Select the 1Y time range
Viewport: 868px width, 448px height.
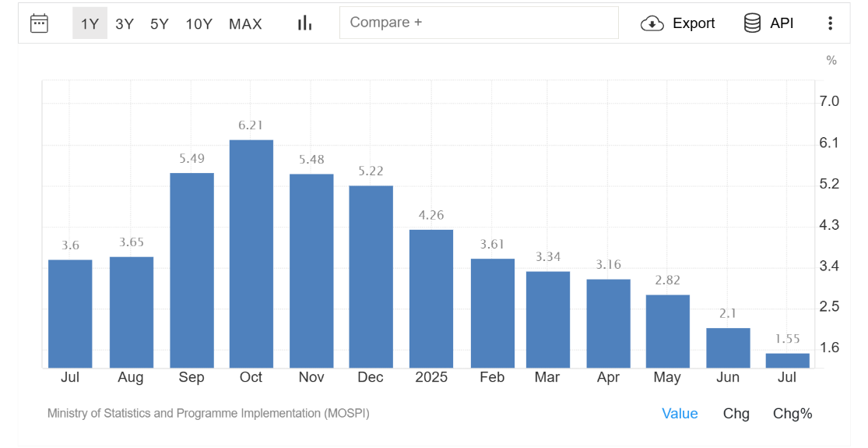90,24
